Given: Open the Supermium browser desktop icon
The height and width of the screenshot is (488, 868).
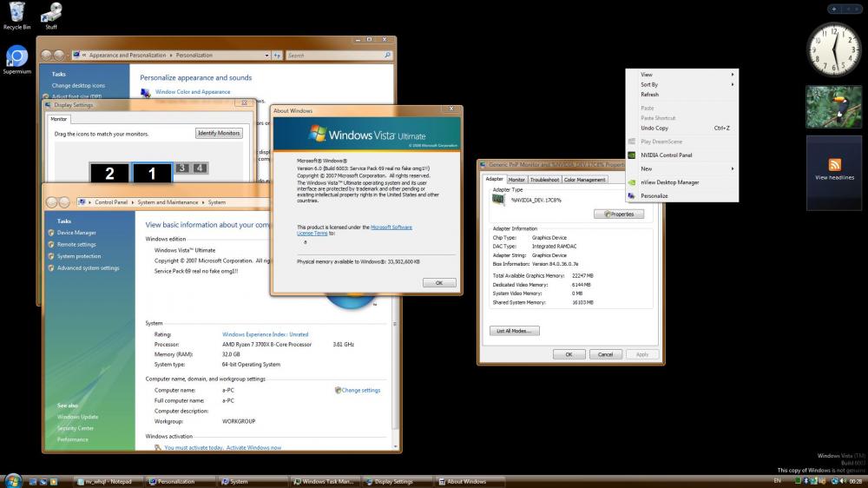Looking at the screenshot, I should (16, 57).
